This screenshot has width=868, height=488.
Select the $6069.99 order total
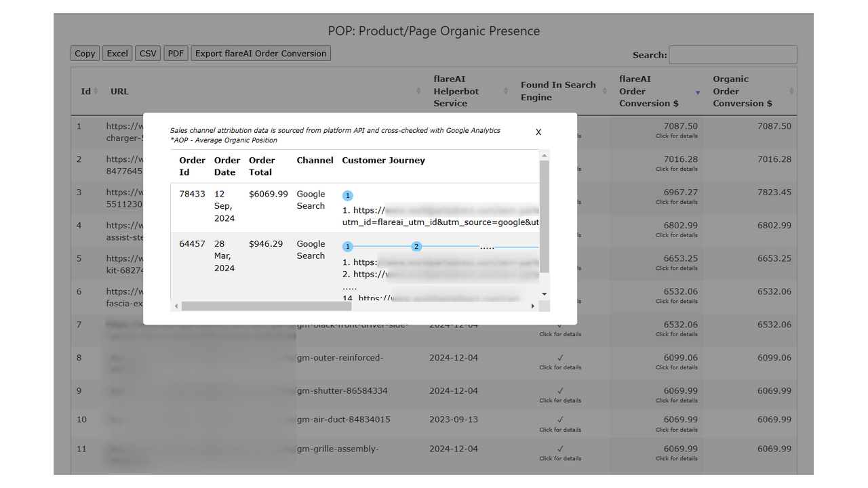(x=269, y=194)
